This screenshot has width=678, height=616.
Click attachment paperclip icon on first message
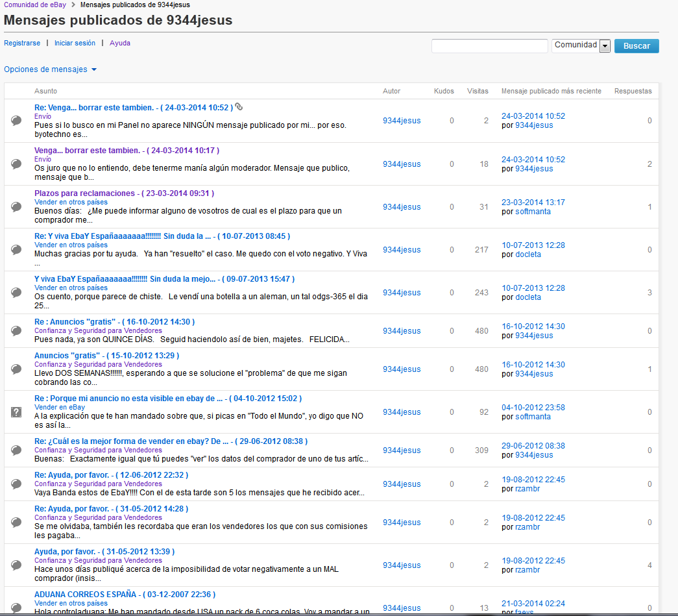(x=239, y=107)
